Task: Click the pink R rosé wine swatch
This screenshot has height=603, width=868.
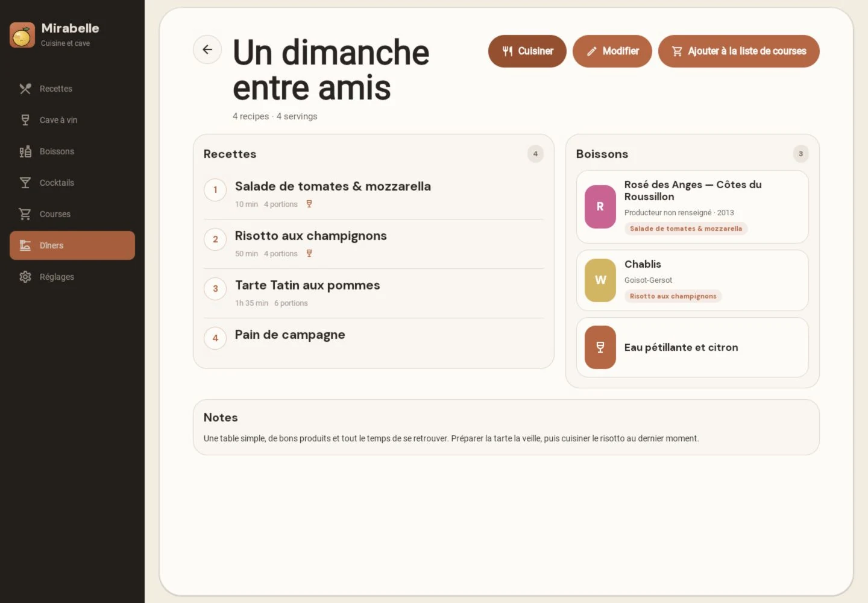Action: coord(600,207)
